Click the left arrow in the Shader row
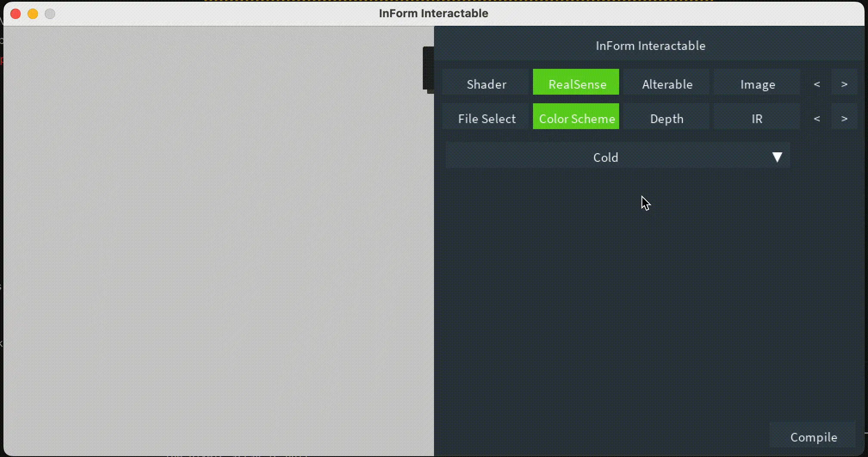Viewport: 868px width, 457px height. [x=817, y=84]
